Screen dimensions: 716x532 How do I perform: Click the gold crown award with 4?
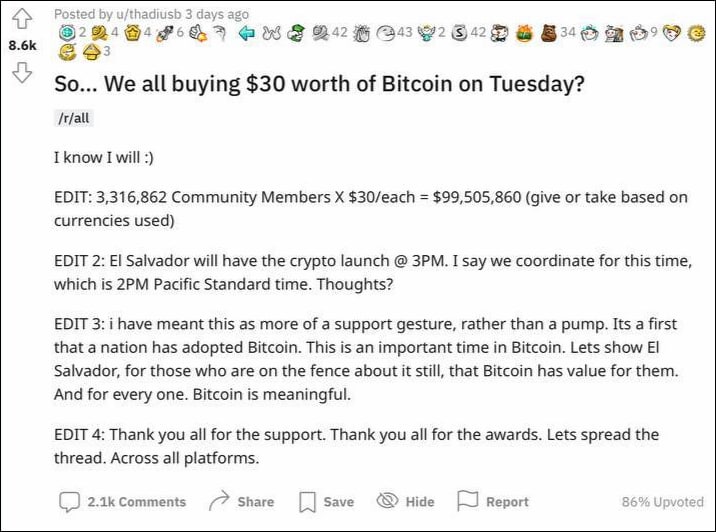[x=132, y=33]
